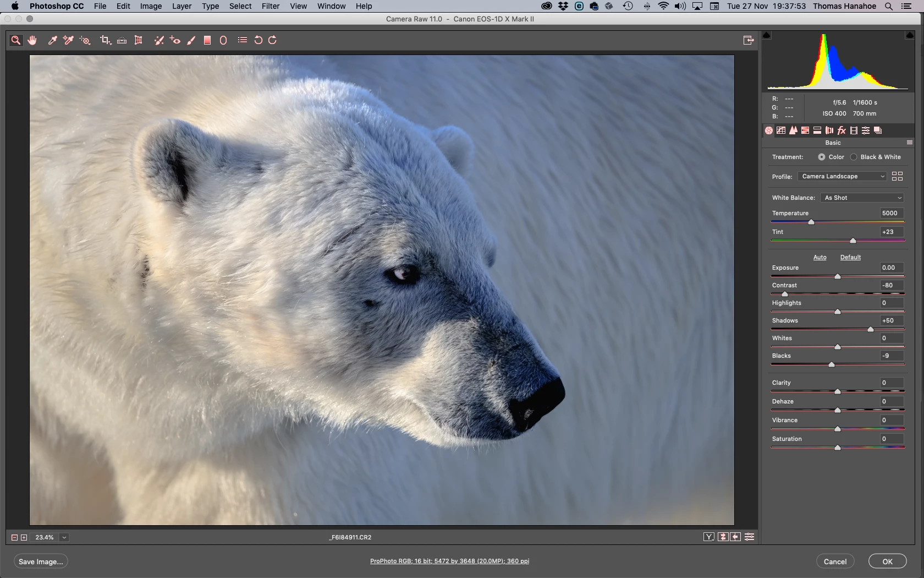Expand the zoom level dropdown
The height and width of the screenshot is (578, 924).
click(64, 537)
